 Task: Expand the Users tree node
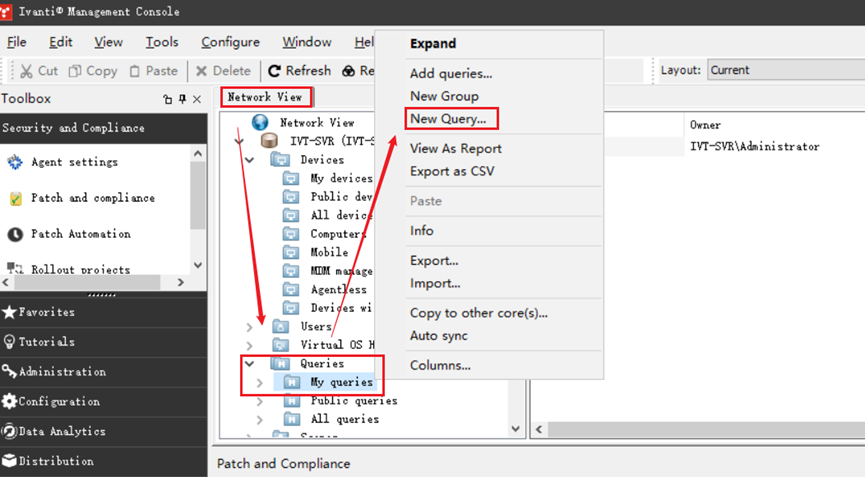(250, 327)
